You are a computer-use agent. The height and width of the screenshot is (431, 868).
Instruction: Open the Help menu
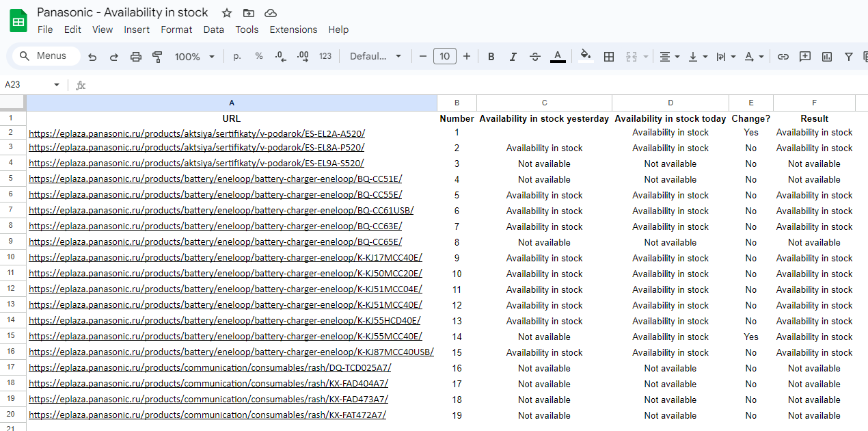(338, 29)
